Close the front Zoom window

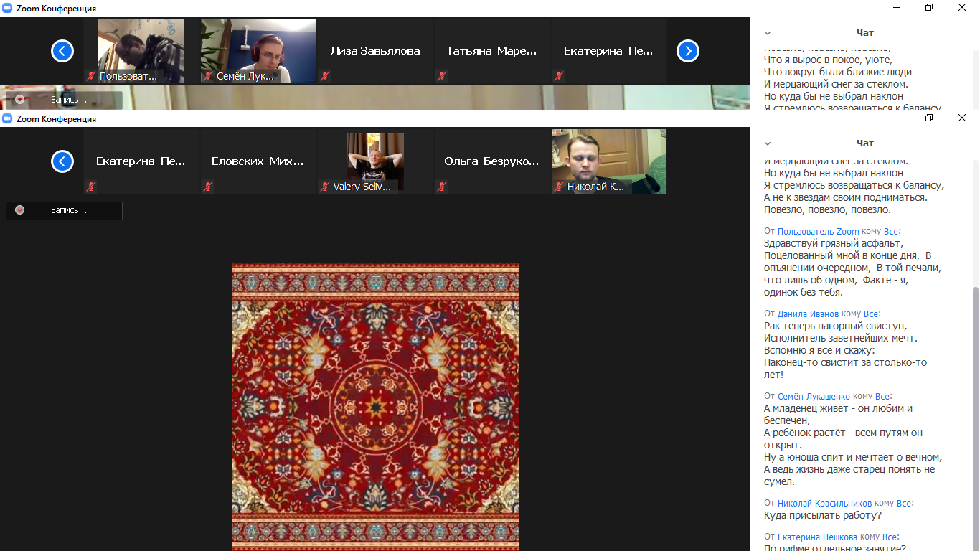[962, 118]
